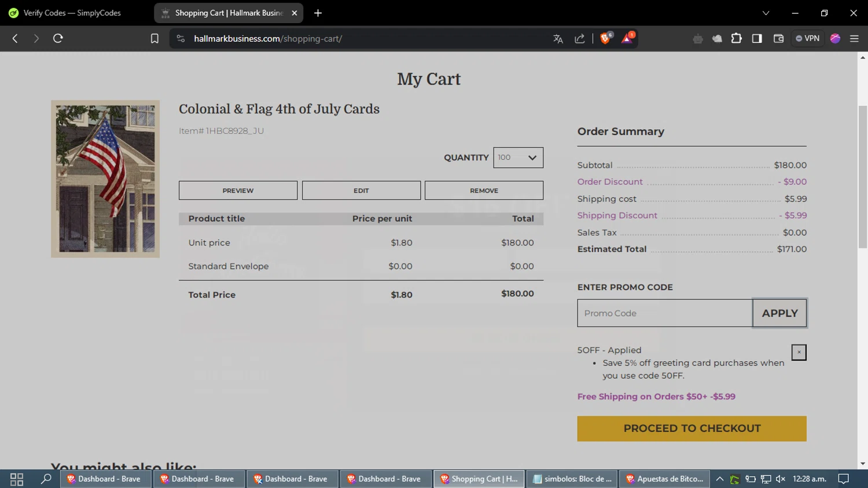This screenshot has height=488, width=868.
Task: Apply the promo code
Action: tap(779, 313)
